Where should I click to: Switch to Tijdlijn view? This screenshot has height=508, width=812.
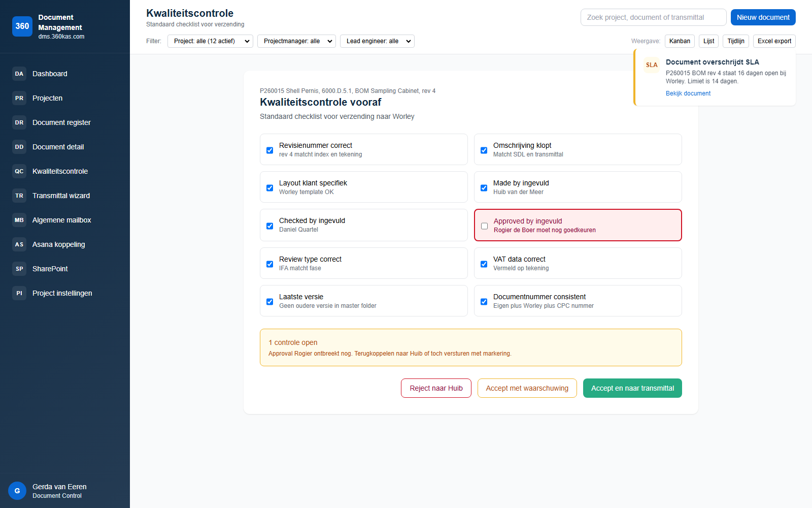click(736, 41)
